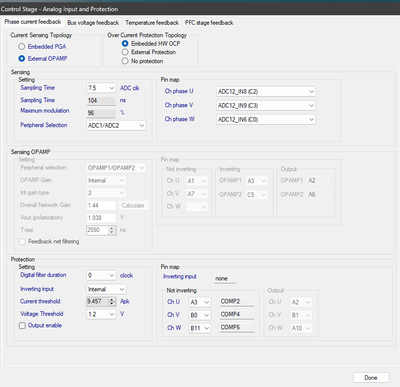This screenshot has width=400, height=387.
Task: Open OPAMP Not inverting Ch V A7 dropdown
Action: tap(197, 194)
